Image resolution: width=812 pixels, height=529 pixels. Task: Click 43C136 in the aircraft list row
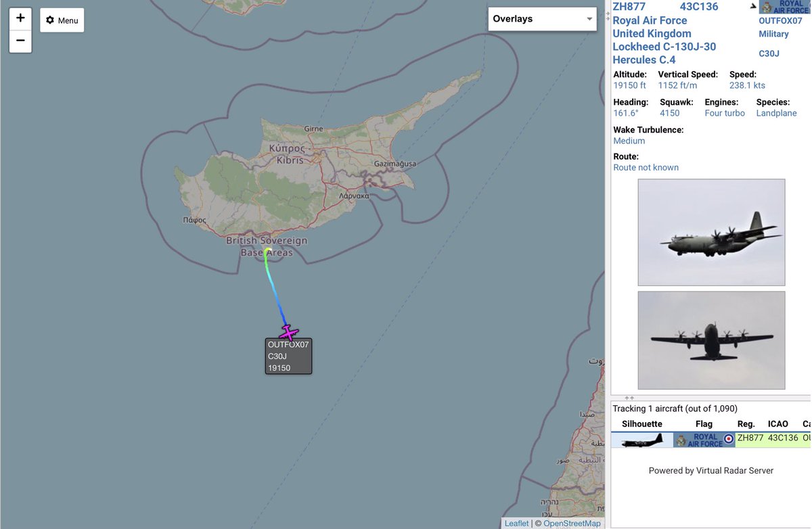click(x=784, y=438)
